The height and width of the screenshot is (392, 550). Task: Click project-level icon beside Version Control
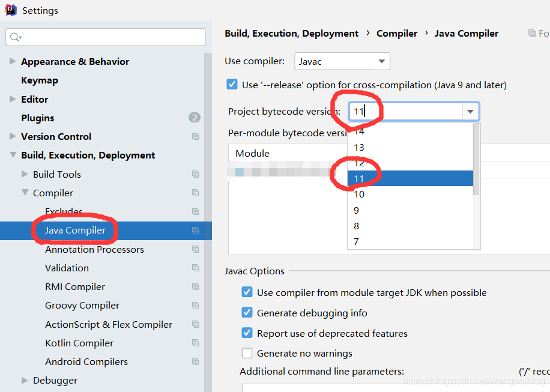tap(195, 137)
